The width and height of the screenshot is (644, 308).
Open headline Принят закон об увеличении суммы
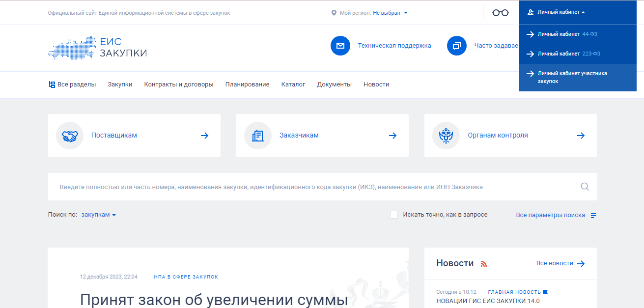(x=214, y=300)
